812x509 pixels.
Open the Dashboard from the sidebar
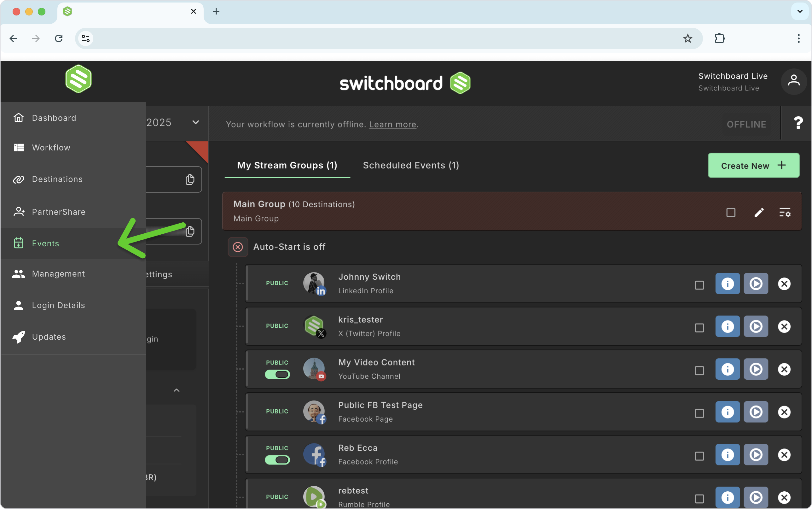(73, 118)
